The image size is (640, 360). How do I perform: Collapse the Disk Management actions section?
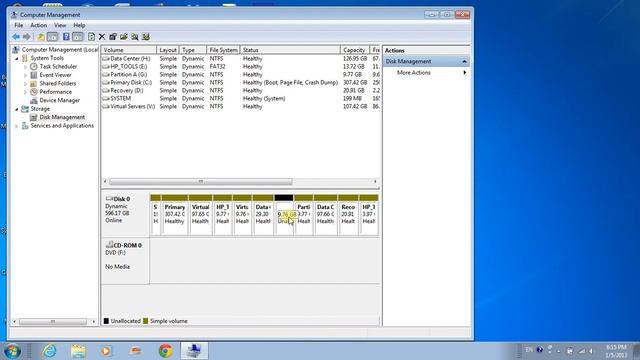464,62
